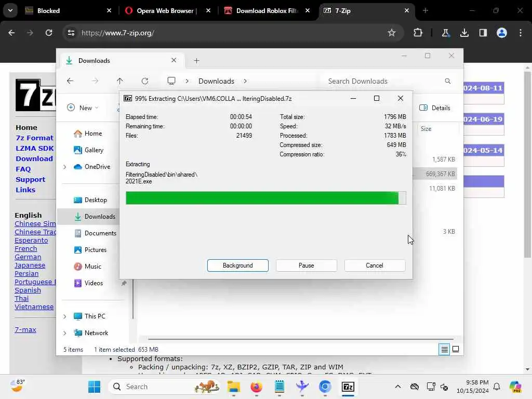Select This PC in sidebar
This screenshot has height=399, width=532.
coord(95,316)
